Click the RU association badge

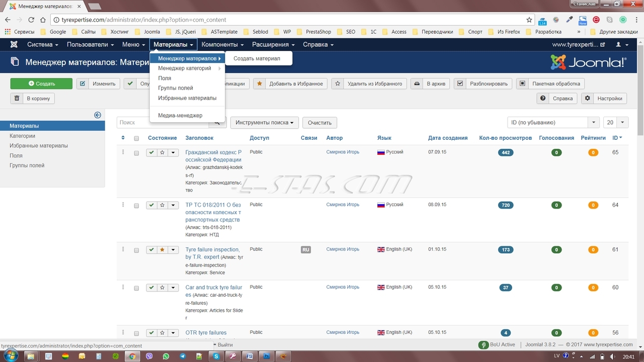305,249
